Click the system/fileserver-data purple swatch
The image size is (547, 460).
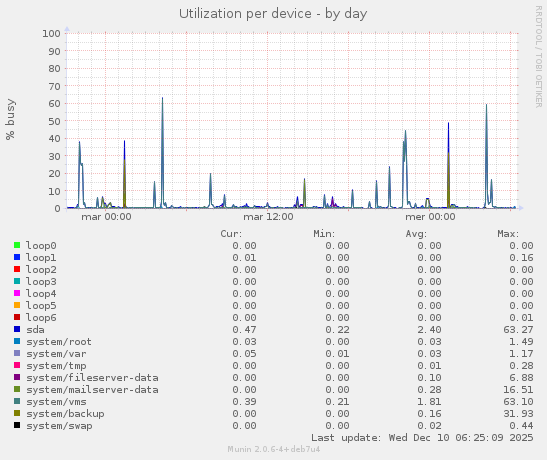pyautogui.click(x=17, y=377)
